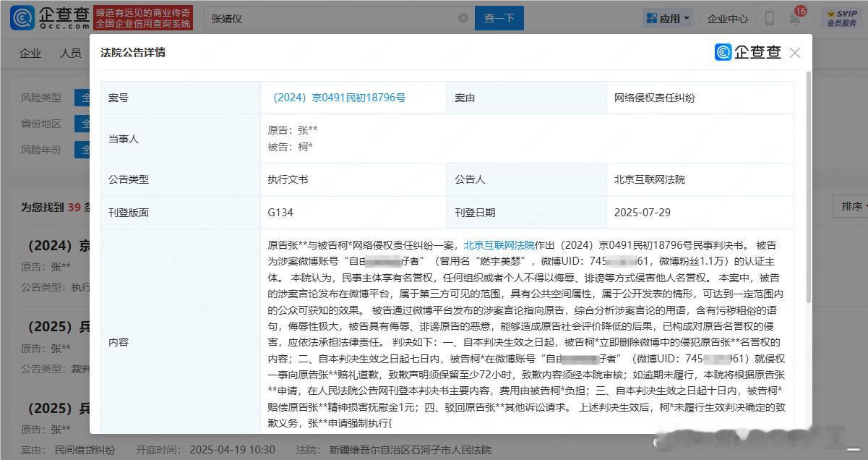This screenshot has height=460, width=868.
Task: Switch to the 人员 tab
Action: pyautogui.click(x=70, y=54)
